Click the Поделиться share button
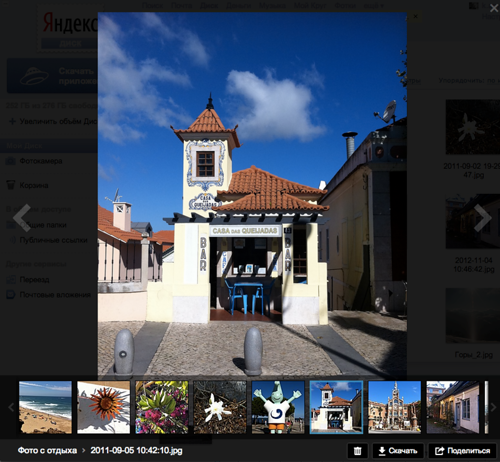 [x=462, y=451]
